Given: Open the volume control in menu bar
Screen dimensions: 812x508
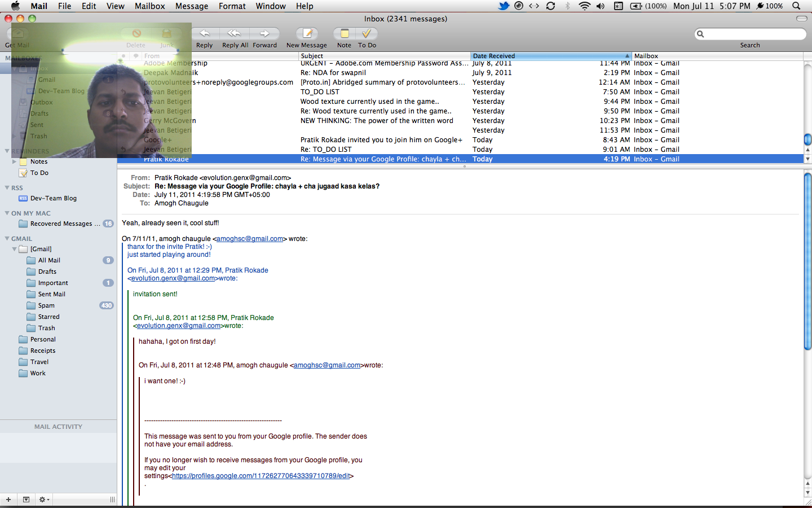Looking at the screenshot, I should tap(601, 6).
